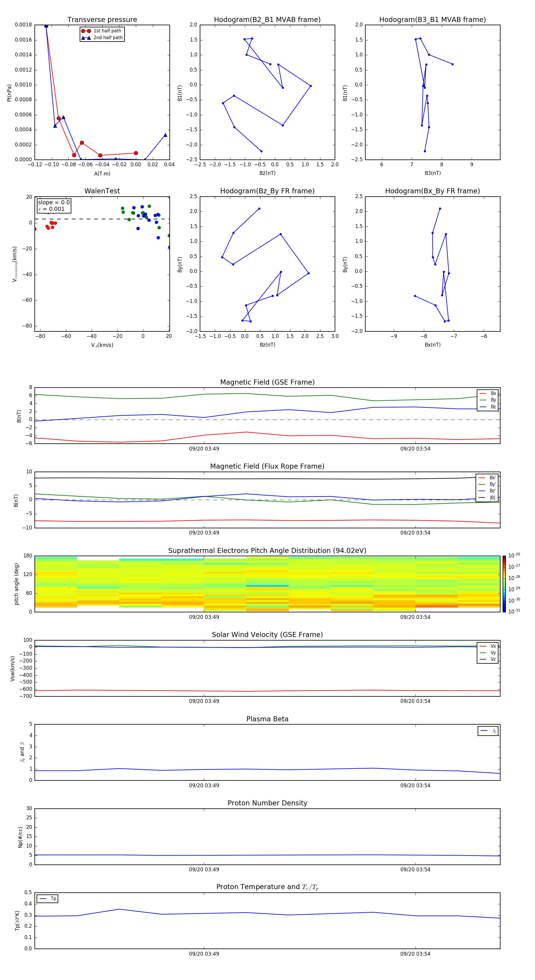
Task: Click "09/20 03:49" tick under GSE magnetic field plot
Action: 204,449
